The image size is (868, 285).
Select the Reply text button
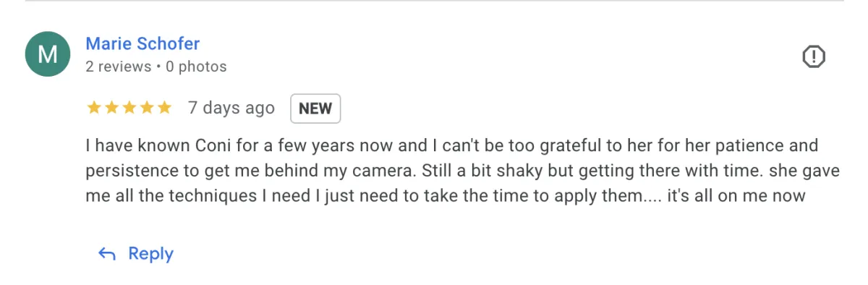[150, 254]
